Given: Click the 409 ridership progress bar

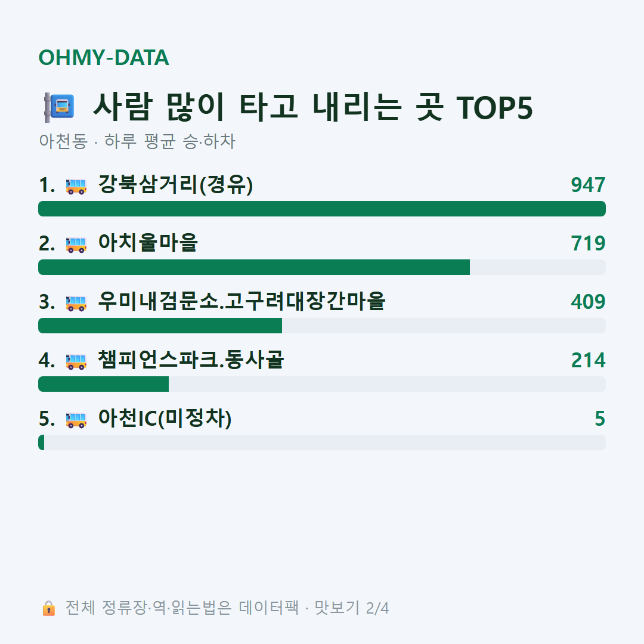Looking at the screenshot, I should [x=322, y=326].
